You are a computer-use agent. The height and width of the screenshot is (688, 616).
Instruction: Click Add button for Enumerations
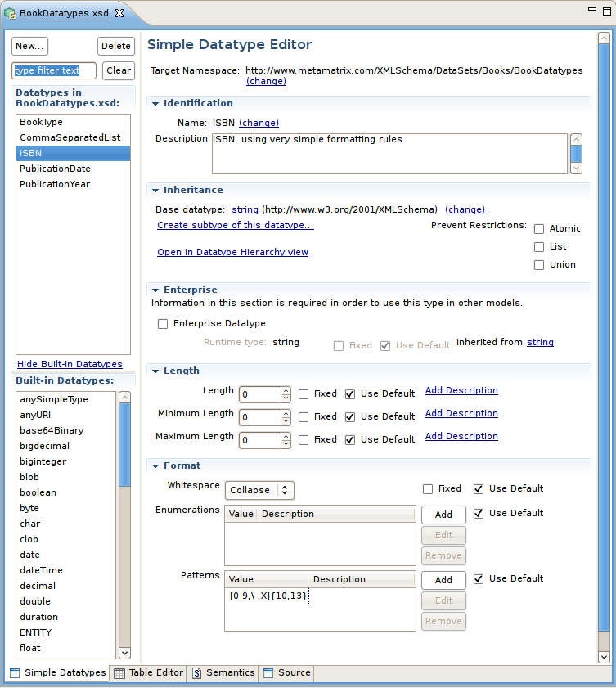[443, 515]
